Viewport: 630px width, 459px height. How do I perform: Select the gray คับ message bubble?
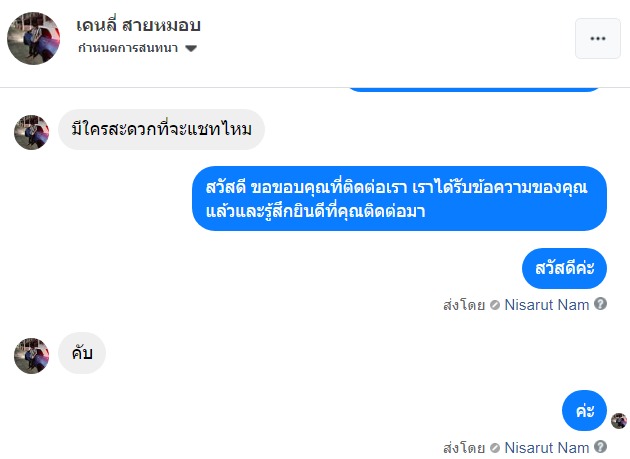point(82,354)
